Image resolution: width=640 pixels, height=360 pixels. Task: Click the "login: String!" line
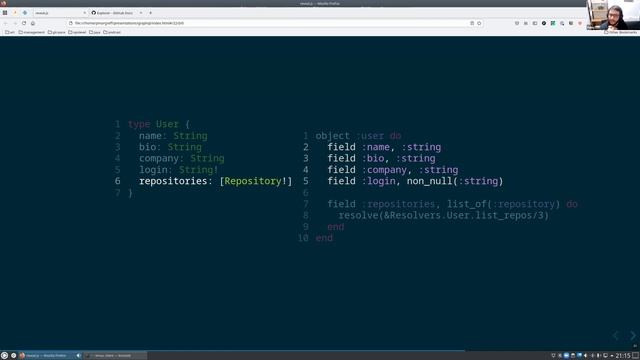pyautogui.click(x=179, y=170)
